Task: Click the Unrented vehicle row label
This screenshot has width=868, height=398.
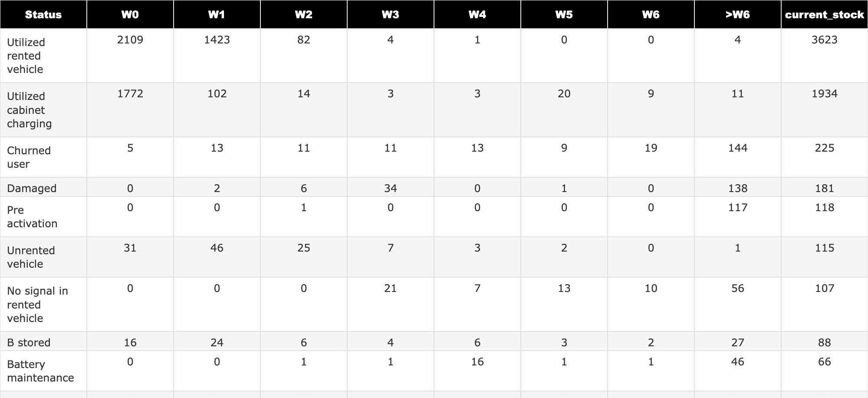Action: click(x=31, y=257)
